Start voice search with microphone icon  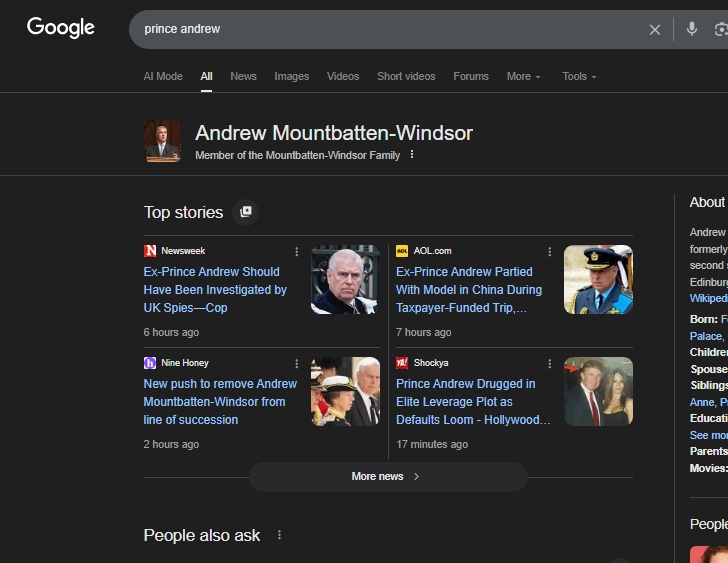coord(691,29)
